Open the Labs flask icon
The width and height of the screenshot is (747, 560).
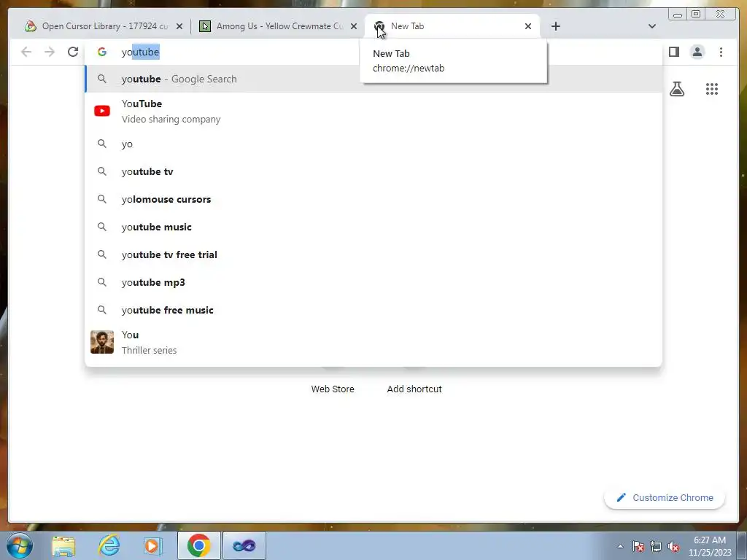tap(677, 89)
